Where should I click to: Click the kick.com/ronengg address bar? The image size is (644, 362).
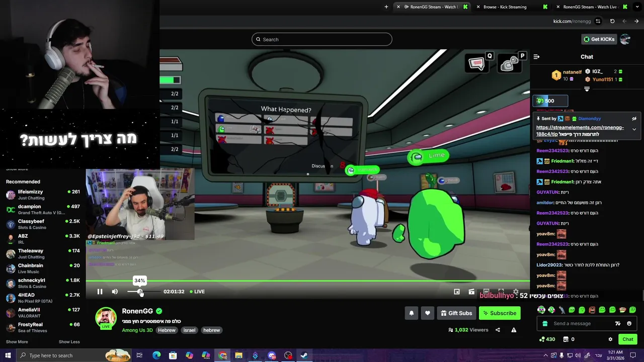coord(572,21)
